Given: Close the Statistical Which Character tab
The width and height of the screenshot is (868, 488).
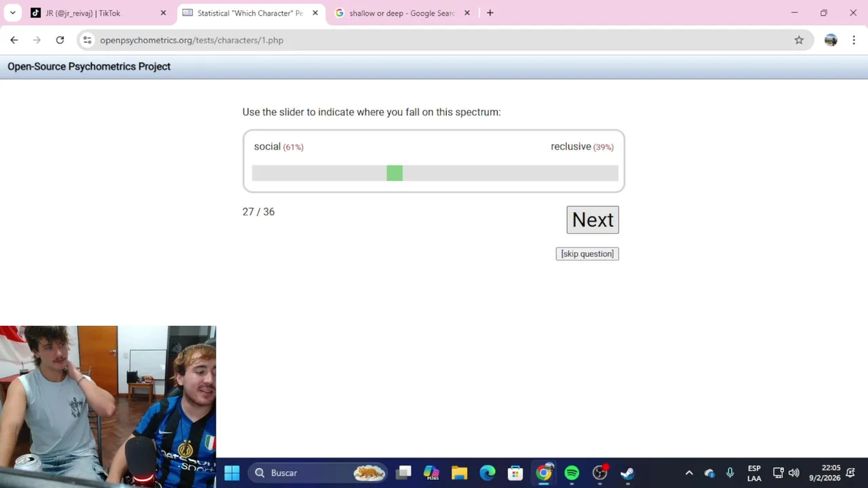Looking at the screenshot, I should pos(315,13).
